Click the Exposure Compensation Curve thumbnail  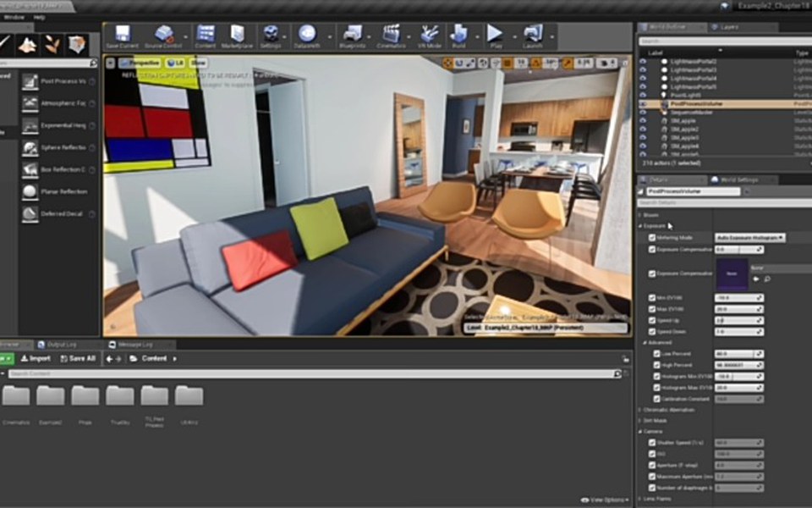click(732, 274)
